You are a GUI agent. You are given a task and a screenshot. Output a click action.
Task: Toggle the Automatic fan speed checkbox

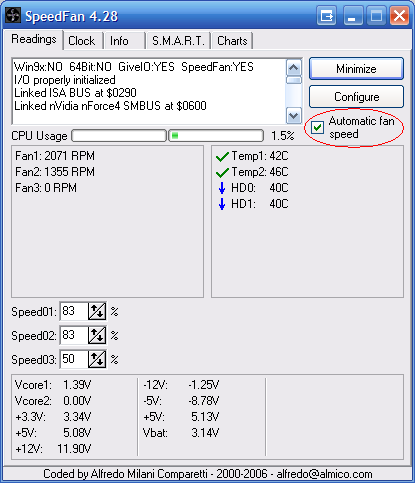coord(317,127)
